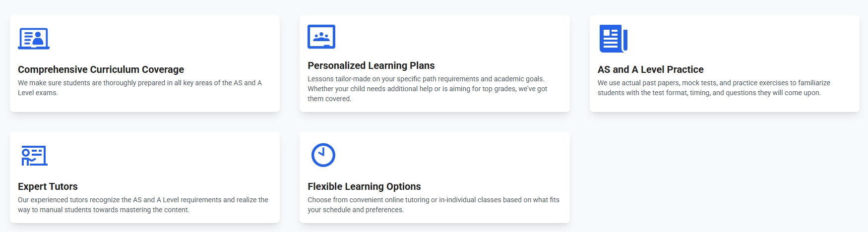Click the Personalized Learning Plans heading

[371, 65]
